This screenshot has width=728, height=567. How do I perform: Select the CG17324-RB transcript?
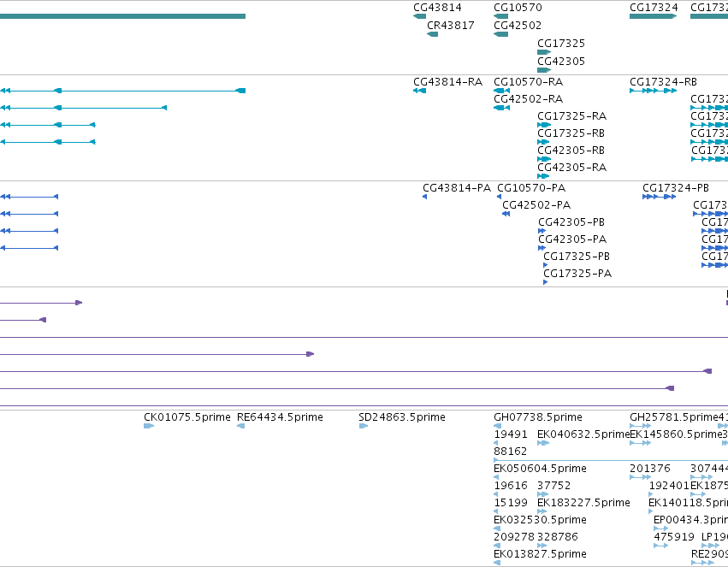coord(654,91)
